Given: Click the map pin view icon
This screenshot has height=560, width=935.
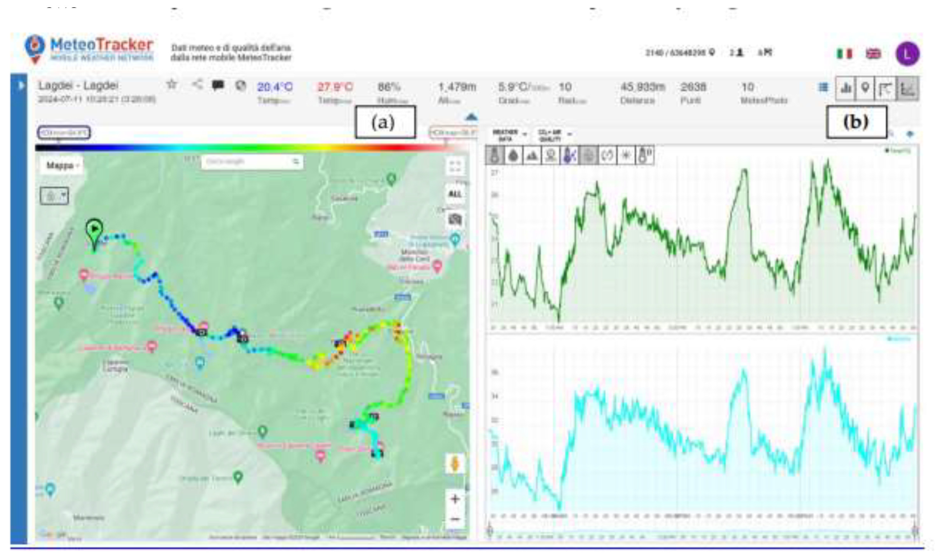Looking at the screenshot, I should point(866,88).
